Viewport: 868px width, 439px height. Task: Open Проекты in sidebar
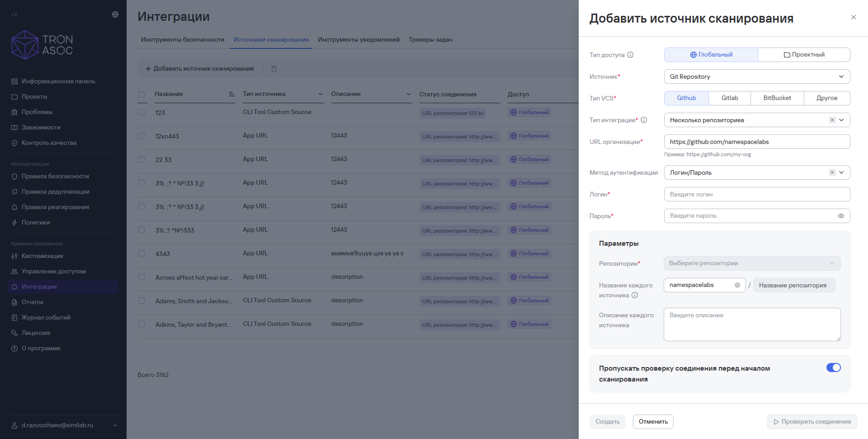click(x=34, y=97)
